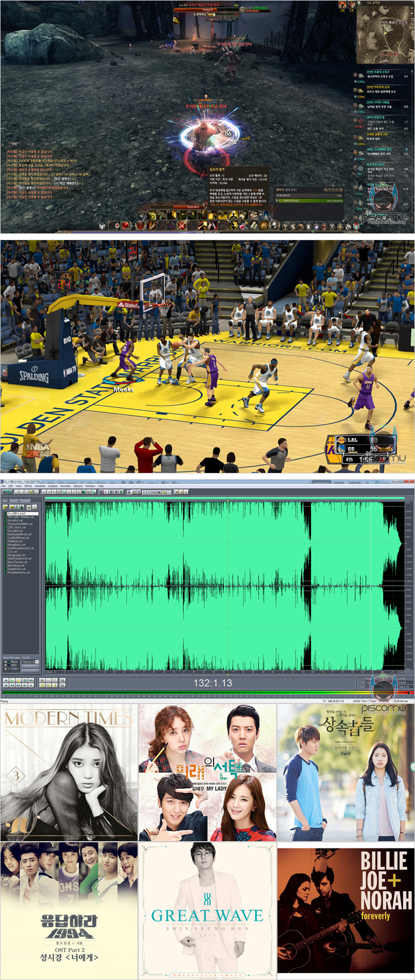Viewport: 415px width, 980px height.
Task: Toggle the Wave file type checkbox
Action: coord(6,662)
